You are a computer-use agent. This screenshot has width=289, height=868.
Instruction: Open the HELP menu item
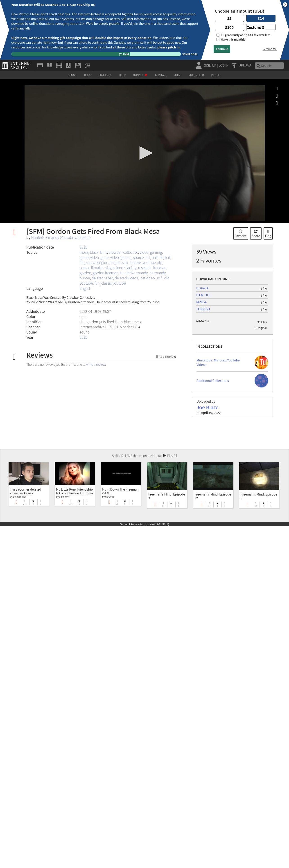122,75
